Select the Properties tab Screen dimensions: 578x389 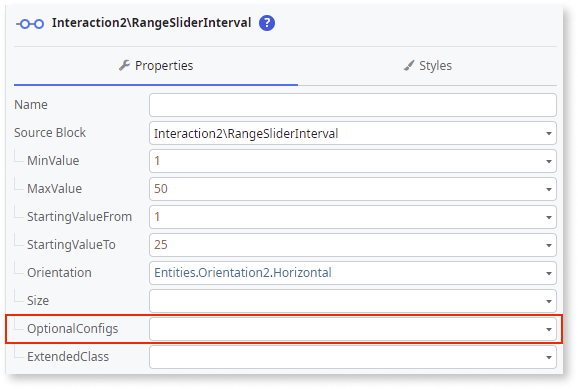pyautogui.click(x=156, y=66)
